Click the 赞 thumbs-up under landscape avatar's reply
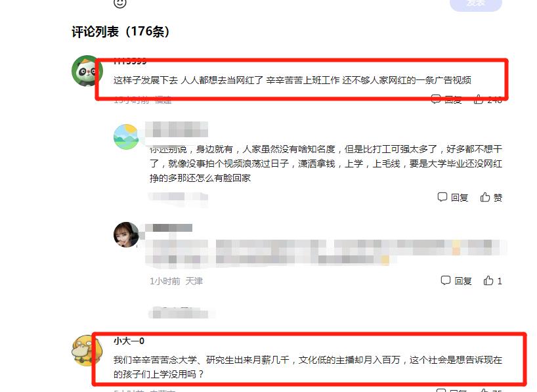 tap(491, 198)
